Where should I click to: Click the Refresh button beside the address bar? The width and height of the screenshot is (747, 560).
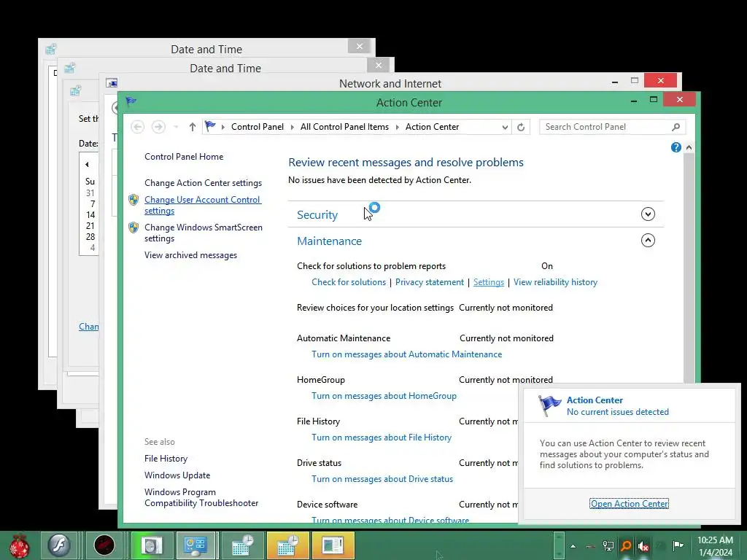[x=521, y=127]
